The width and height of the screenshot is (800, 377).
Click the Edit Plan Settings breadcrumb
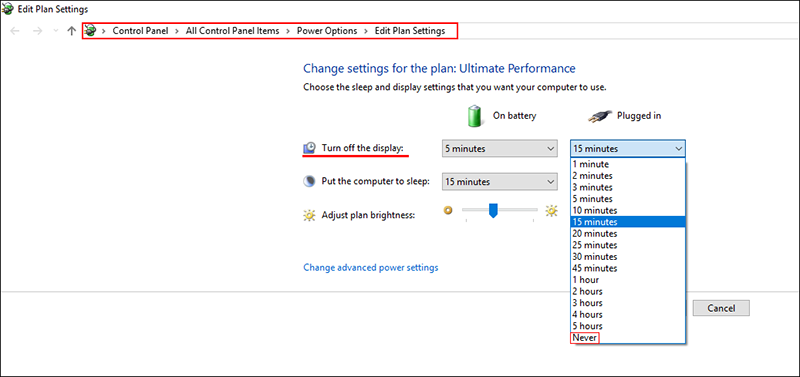tap(410, 31)
